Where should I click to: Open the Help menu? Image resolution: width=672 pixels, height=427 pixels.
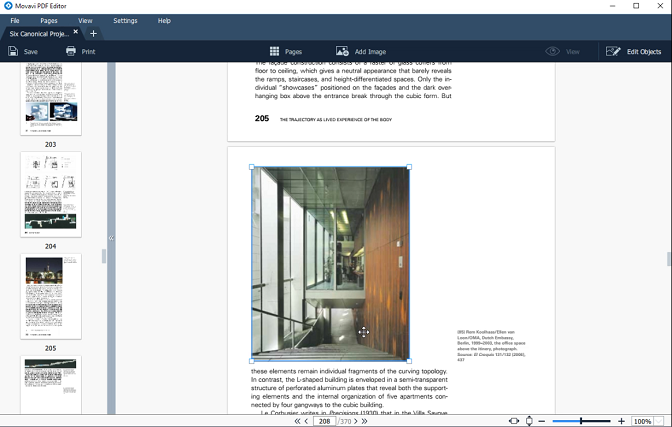coord(164,21)
